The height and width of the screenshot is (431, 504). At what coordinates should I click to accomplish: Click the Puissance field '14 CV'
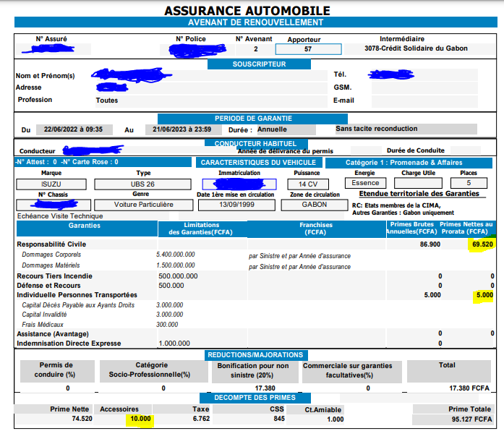click(x=308, y=184)
